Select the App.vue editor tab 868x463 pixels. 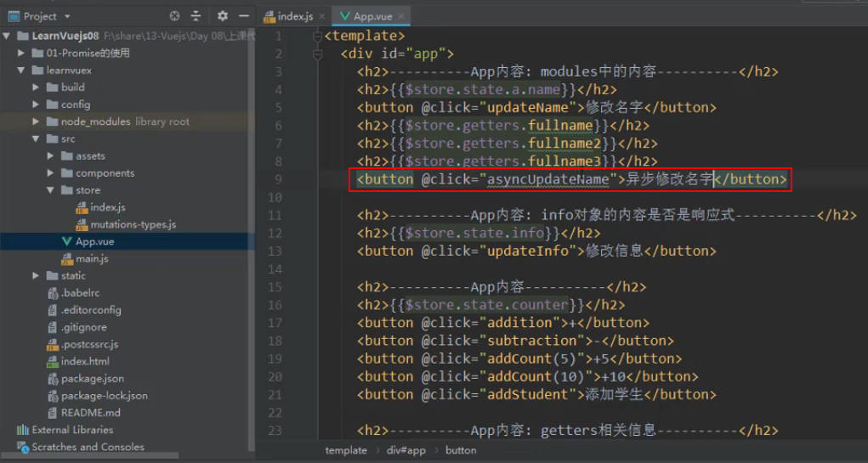coord(372,16)
